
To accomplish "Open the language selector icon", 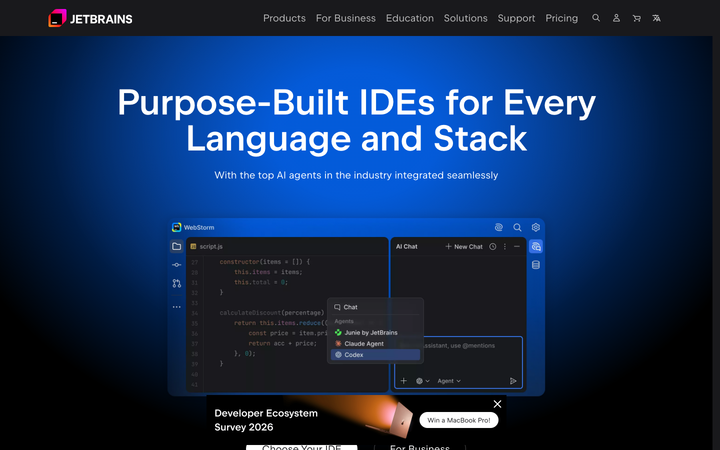I will pyautogui.click(x=657, y=18).
